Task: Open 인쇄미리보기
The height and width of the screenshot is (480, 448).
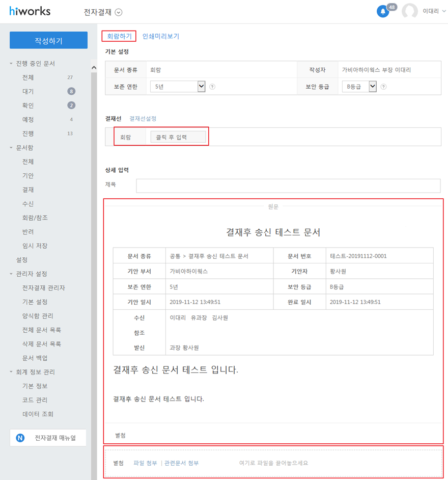Action: pyautogui.click(x=161, y=36)
